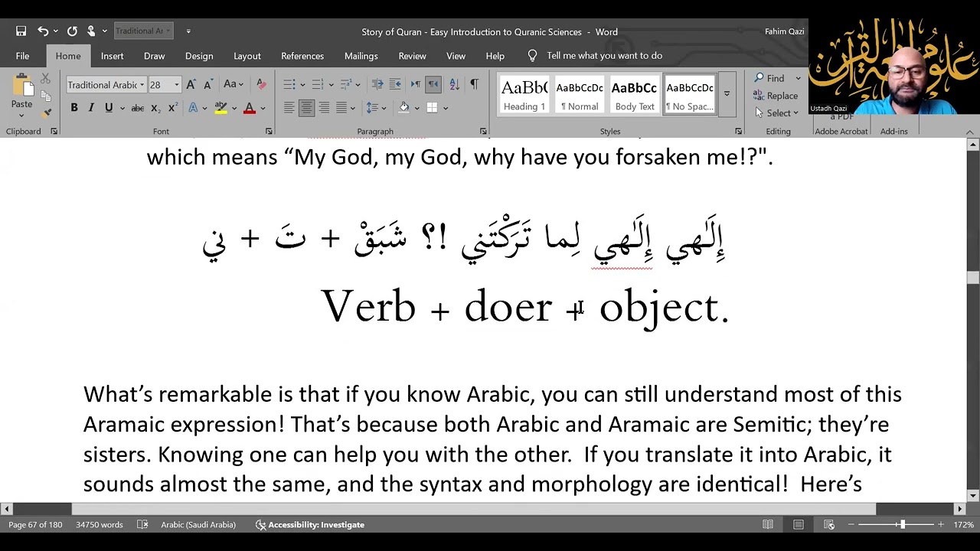Toggle Italic formatting

(x=91, y=108)
